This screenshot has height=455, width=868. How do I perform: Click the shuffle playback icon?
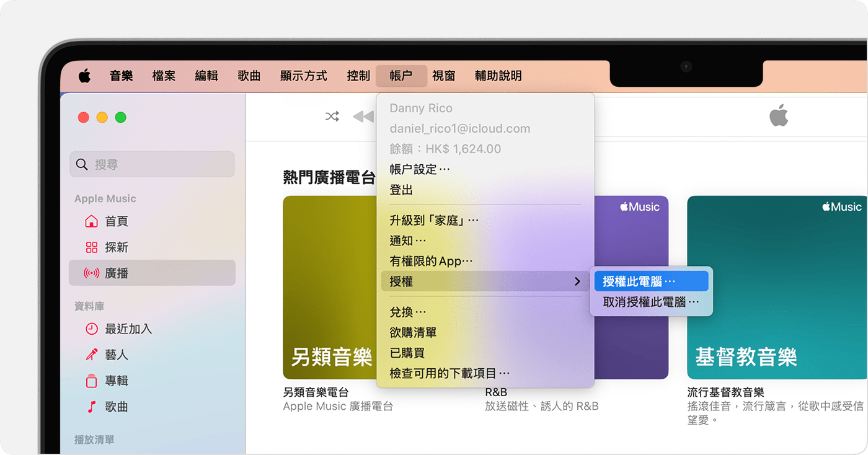click(332, 116)
